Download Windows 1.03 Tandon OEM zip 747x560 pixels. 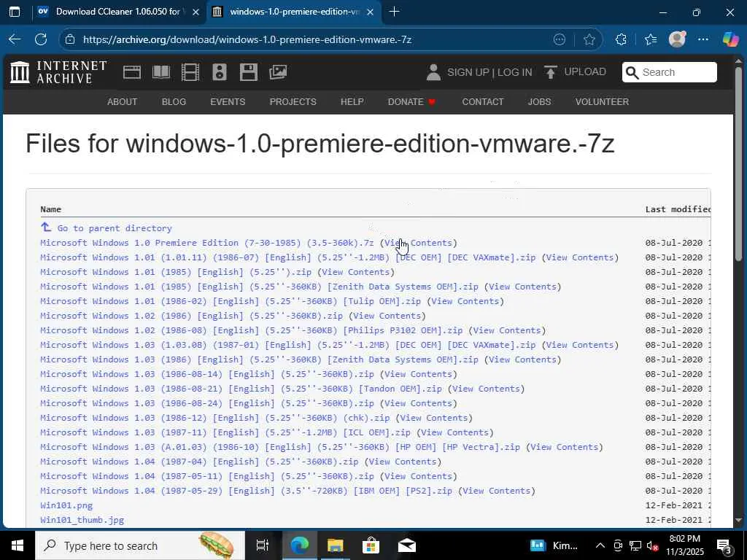tap(241, 389)
